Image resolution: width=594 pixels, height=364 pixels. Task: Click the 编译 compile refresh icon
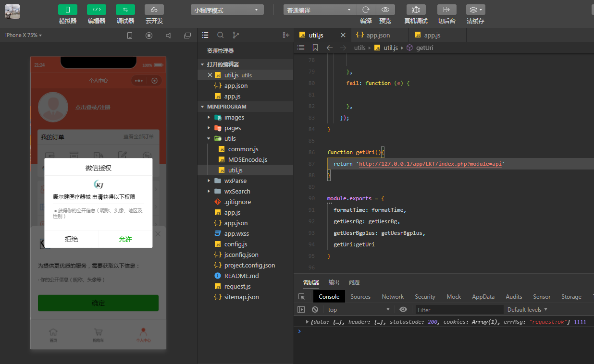click(366, 10)
